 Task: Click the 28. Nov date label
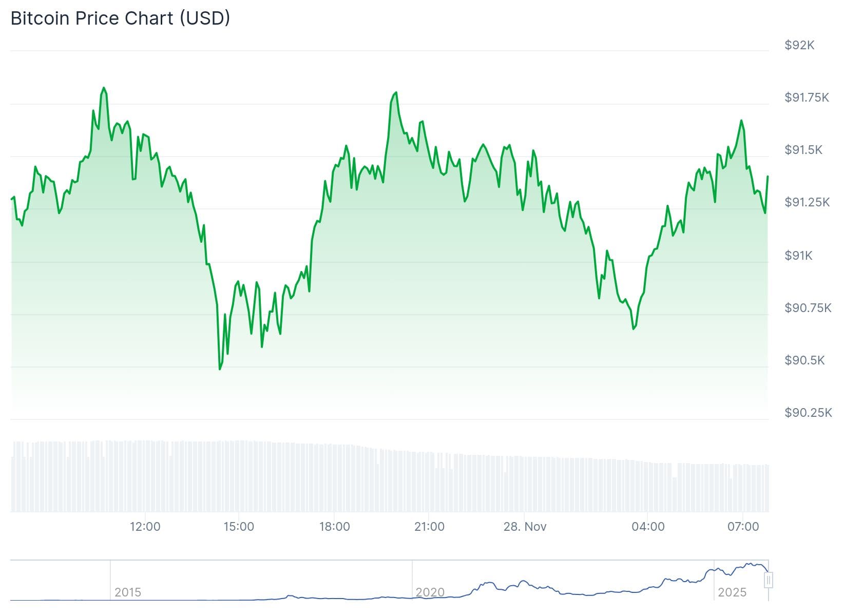click(525, 527)
